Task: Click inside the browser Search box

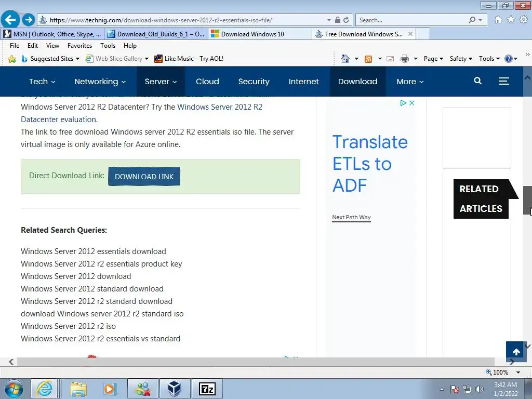Action: pyautogui.click(x=410, y=20)
